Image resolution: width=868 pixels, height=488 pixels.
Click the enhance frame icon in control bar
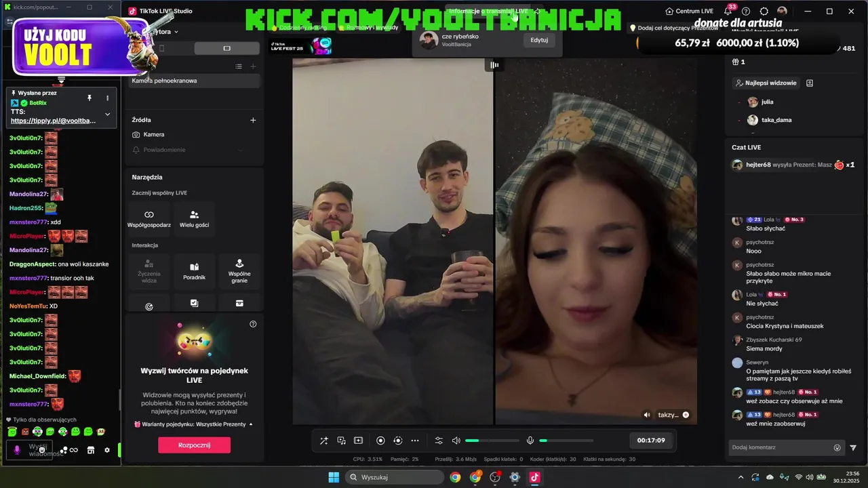click(359, 441)
